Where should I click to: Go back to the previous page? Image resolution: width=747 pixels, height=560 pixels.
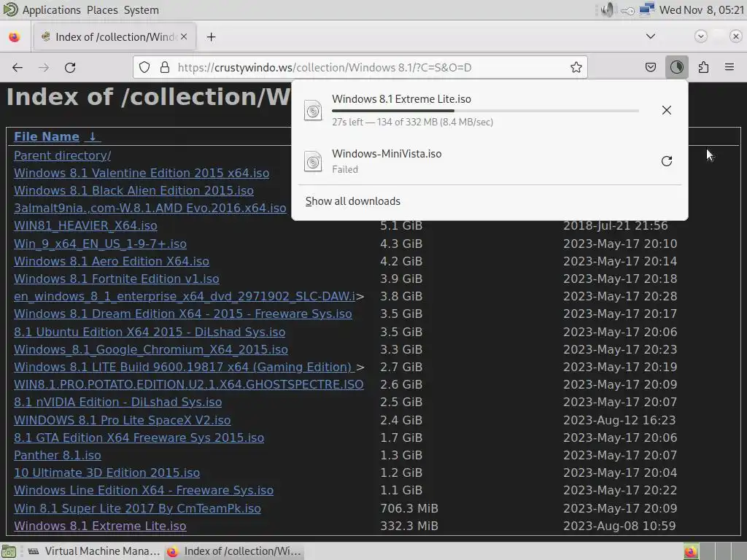click(18, 68)
